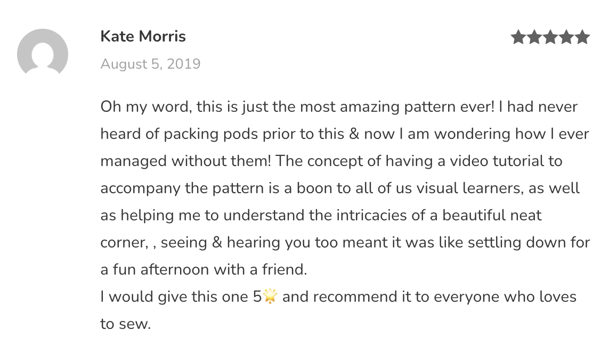Click the fourth rating star
Image resolution: width=601 pixels, height=364 pixels.
pos(566,37)
